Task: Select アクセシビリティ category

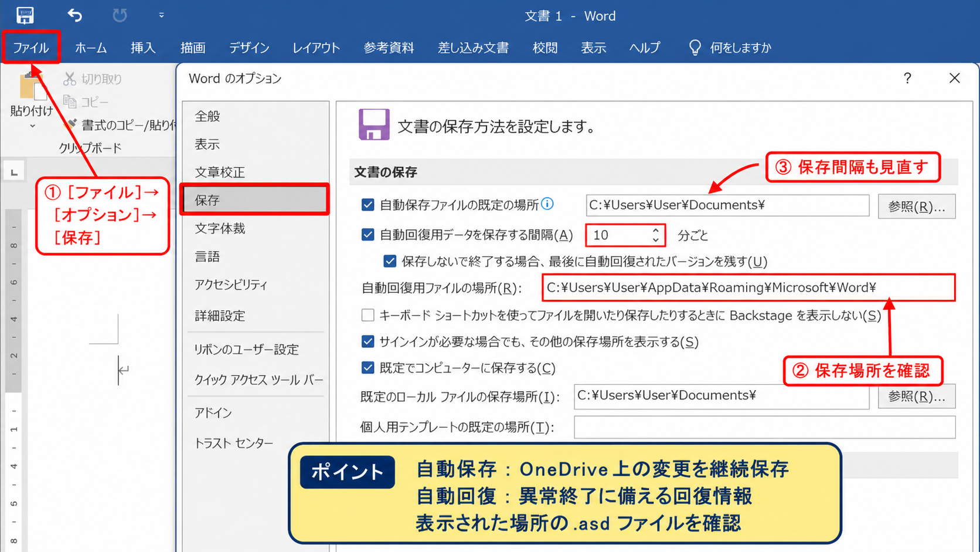Action: click(x=256, y=285)
